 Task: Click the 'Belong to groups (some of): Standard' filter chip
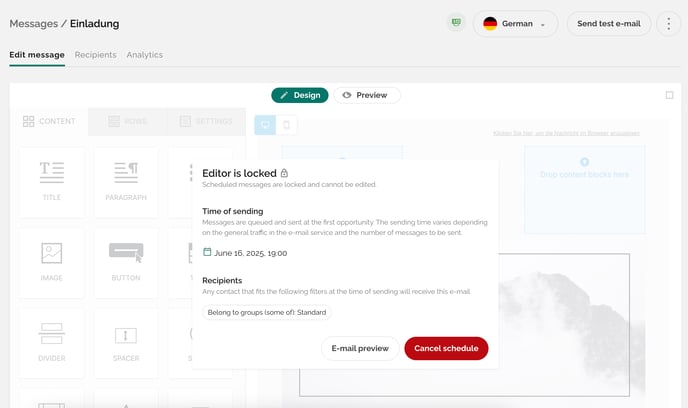(x=267, y=312)
